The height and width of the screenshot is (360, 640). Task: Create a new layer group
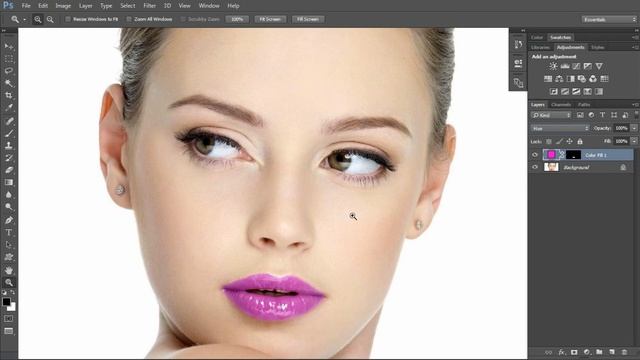click(x=599, y=352)
